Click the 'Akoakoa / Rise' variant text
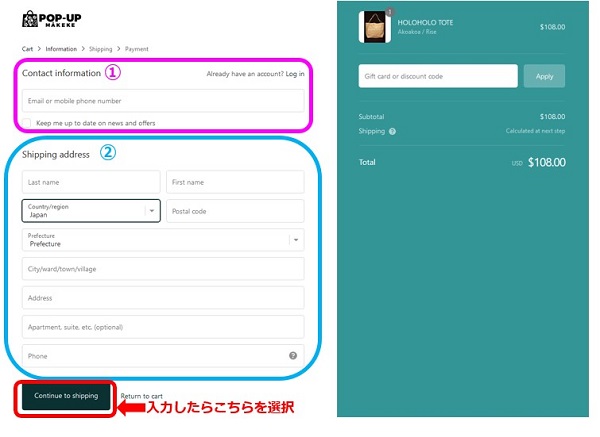 [x=417, y=32]
